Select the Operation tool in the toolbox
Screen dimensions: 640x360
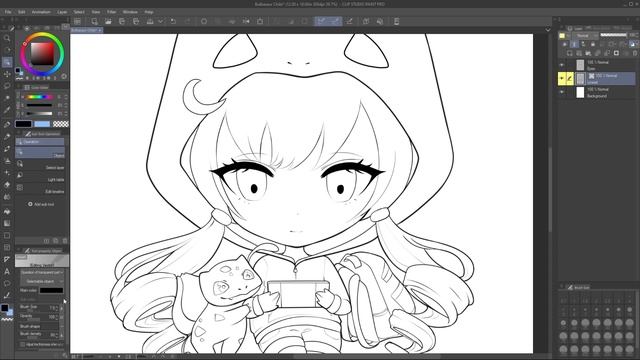(x=7, y=62)
